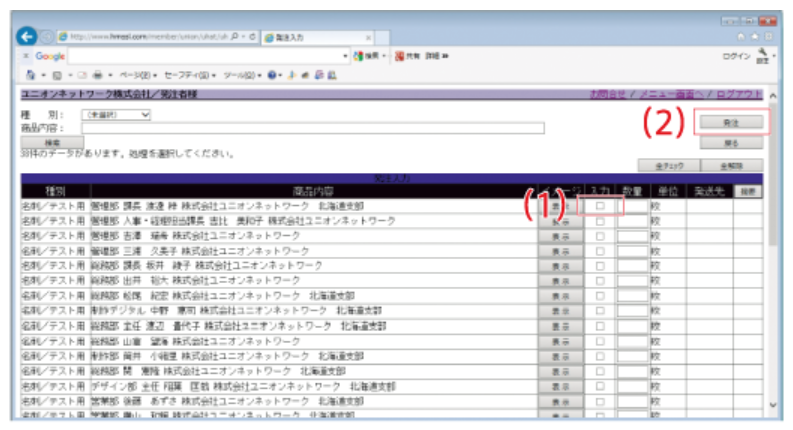
Task: Expand the print icon dropdown arrow
Action: tap(110, 75)
